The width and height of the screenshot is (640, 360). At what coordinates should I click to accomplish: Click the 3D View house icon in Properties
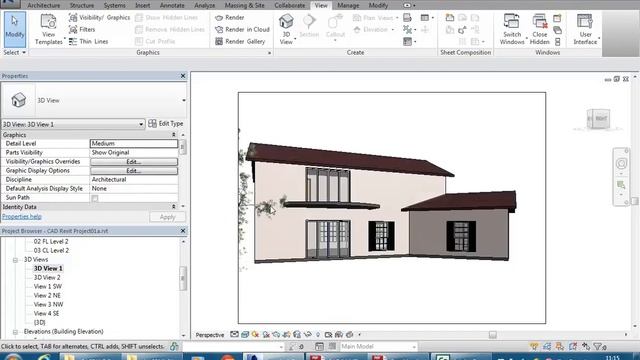tap(18, 100)
